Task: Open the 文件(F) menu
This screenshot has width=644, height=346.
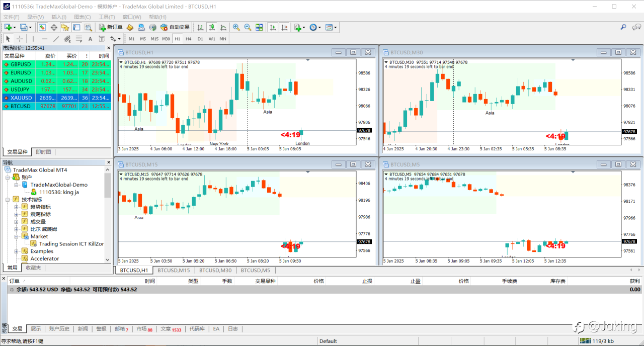Action: [x=11, y=17]
